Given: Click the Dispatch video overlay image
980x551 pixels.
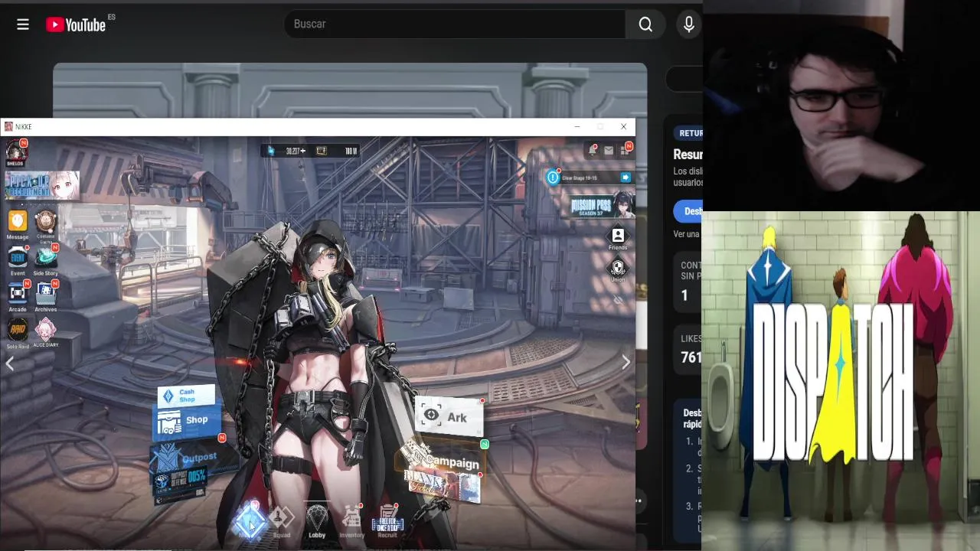Looking at the screenshot, I should coord(841,381).
